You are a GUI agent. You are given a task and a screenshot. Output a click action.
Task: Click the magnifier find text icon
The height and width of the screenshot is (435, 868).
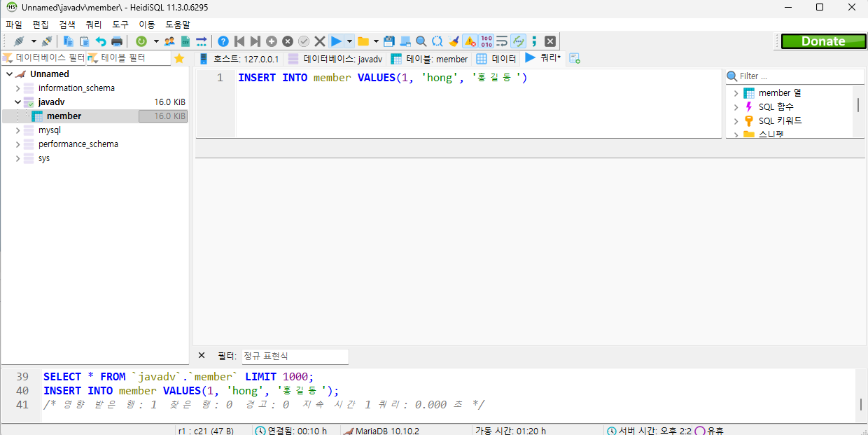[x=421, y=41]
